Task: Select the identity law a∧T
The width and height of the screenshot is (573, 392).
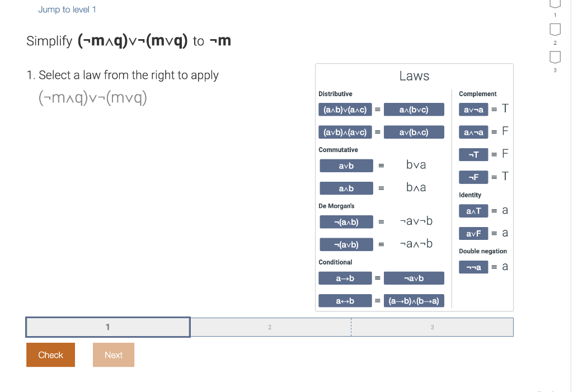Action: pos(473,211)
